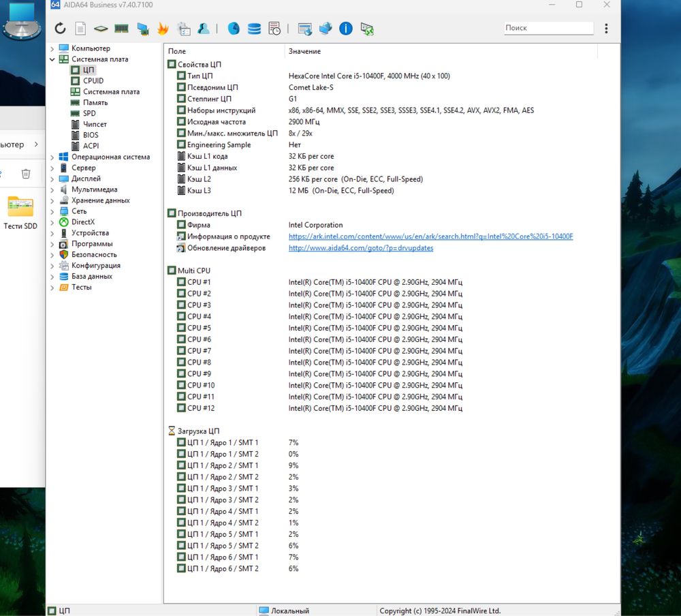Expand the Компьютер tree node
The height and width of the screenshot is (616, 681).
click(x=52, y=48)
